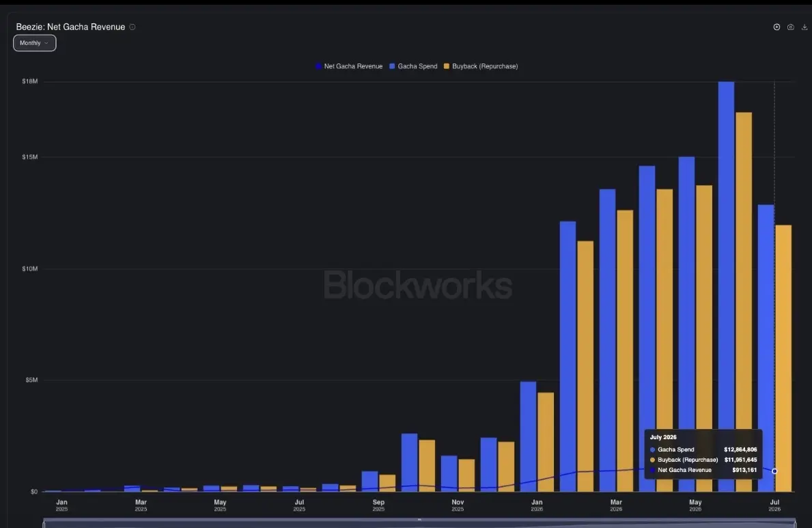812x528 pixels.
Task: Click the 'Nov 2025' x-axis label
Action: tap(458, 505)
